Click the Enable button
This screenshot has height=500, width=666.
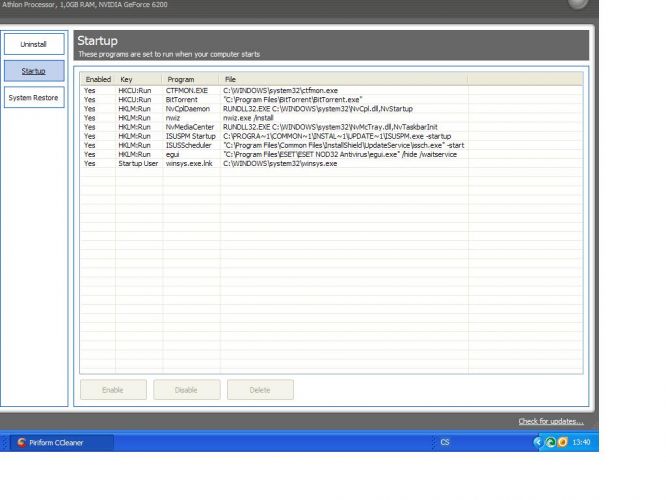click(113, 390)
